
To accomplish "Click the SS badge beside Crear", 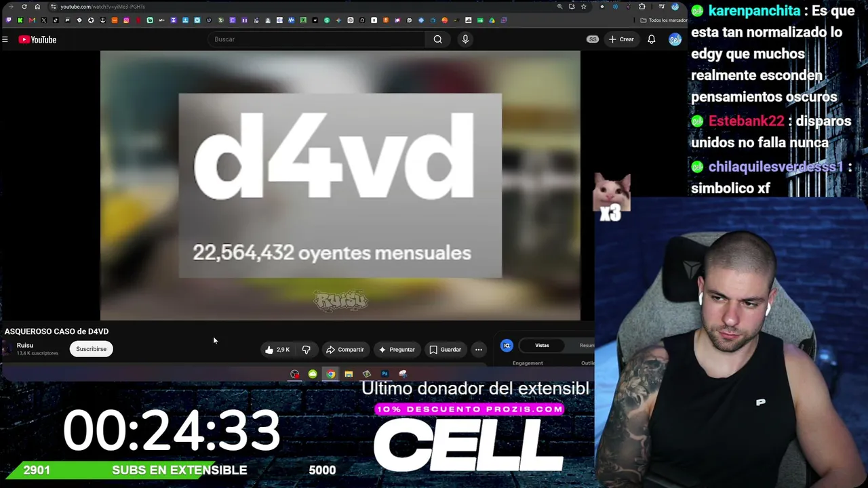I will [x=593, y=39].
